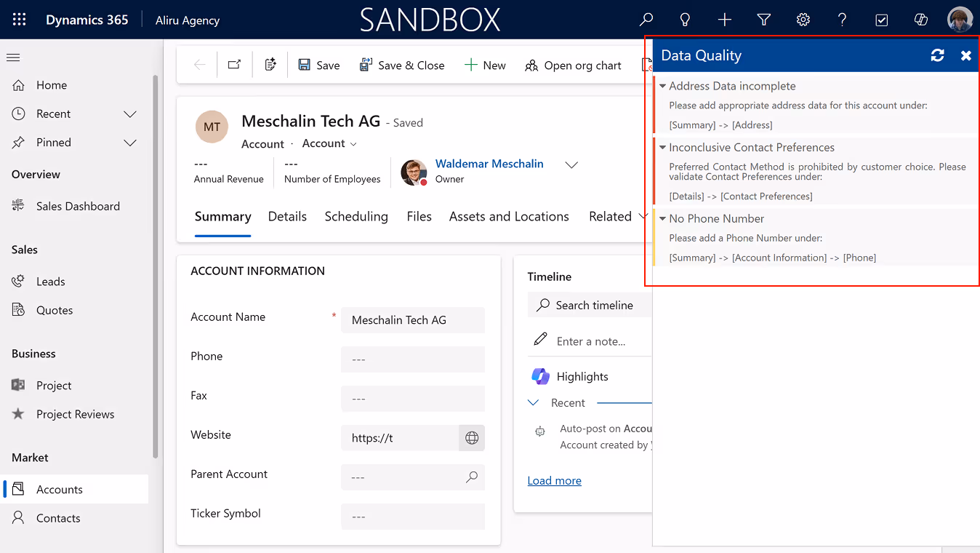Image resolution: width=980 pixels, height=553 pixels.
Task: Close the Data Quality panel
Action: pos(965,55)
